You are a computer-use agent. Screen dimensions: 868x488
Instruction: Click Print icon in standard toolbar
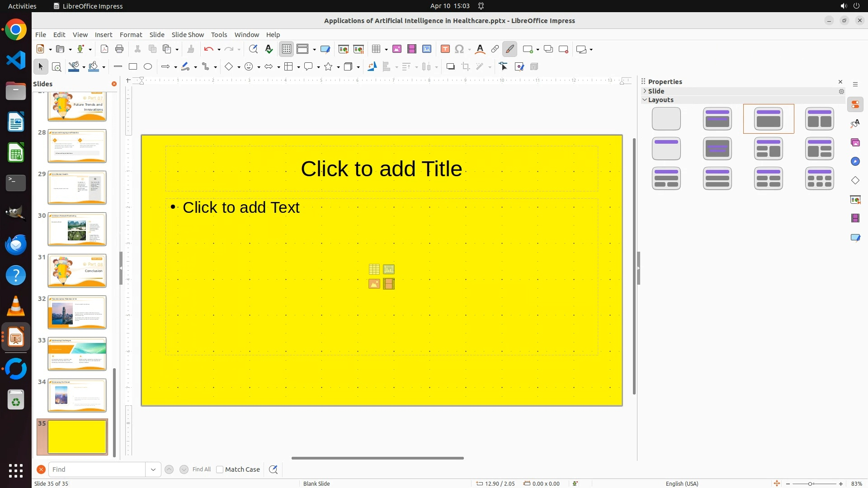tap(119, 49)
